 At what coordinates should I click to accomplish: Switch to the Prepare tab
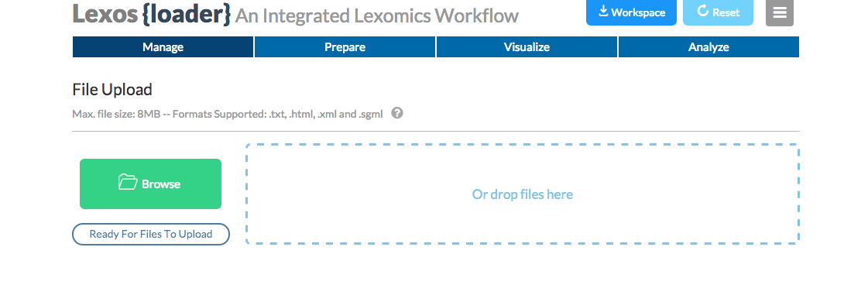click(x=345, y=47)
